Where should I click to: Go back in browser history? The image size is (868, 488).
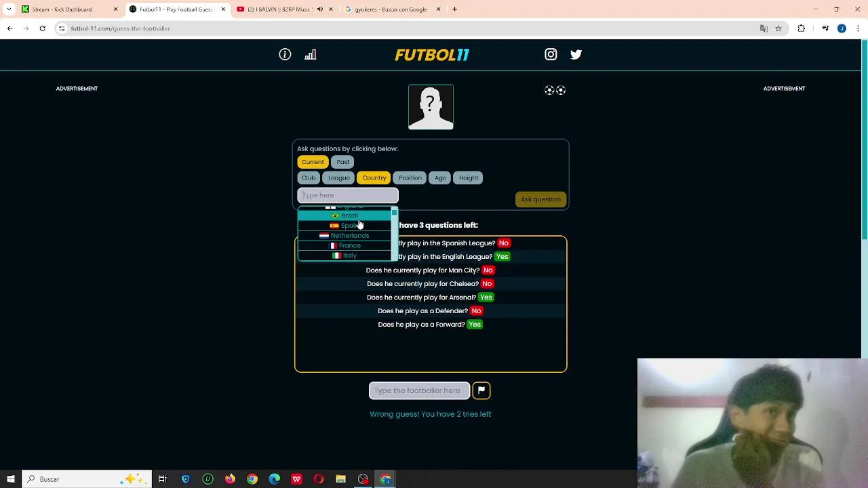point(10,28)
